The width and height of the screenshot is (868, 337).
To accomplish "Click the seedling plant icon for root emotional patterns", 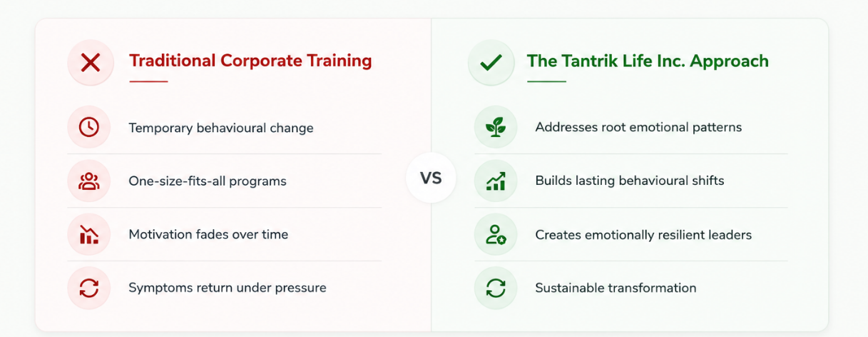I will (496, 127).
